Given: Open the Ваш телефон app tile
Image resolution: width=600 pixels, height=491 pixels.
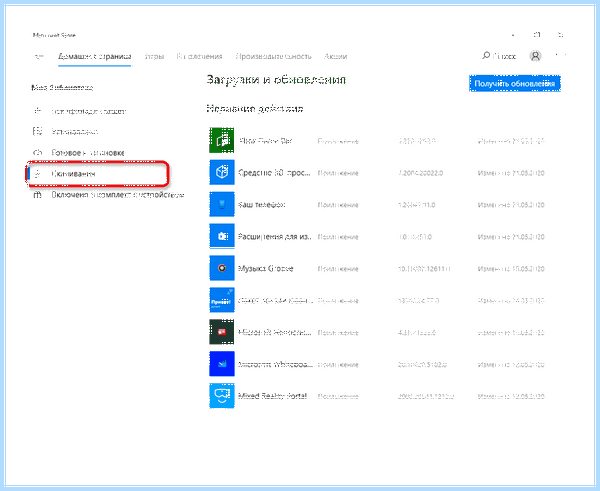Looking at the screenshot, I should pyautogui.click(x=222, y=204).
